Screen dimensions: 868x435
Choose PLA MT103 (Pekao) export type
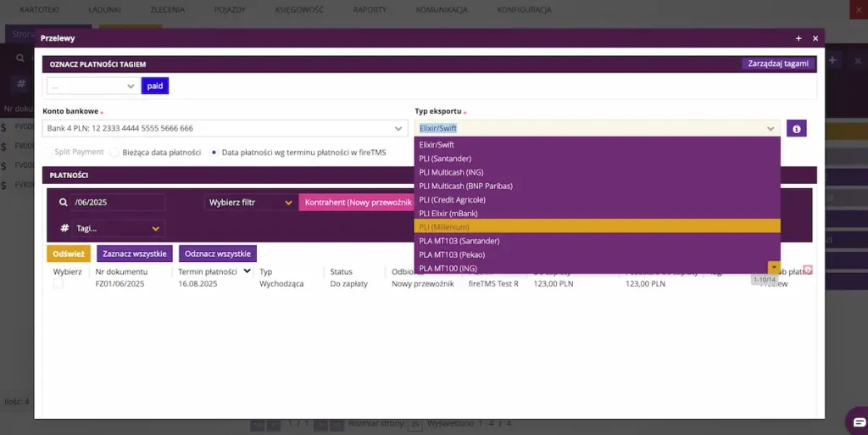pos(598,254)
